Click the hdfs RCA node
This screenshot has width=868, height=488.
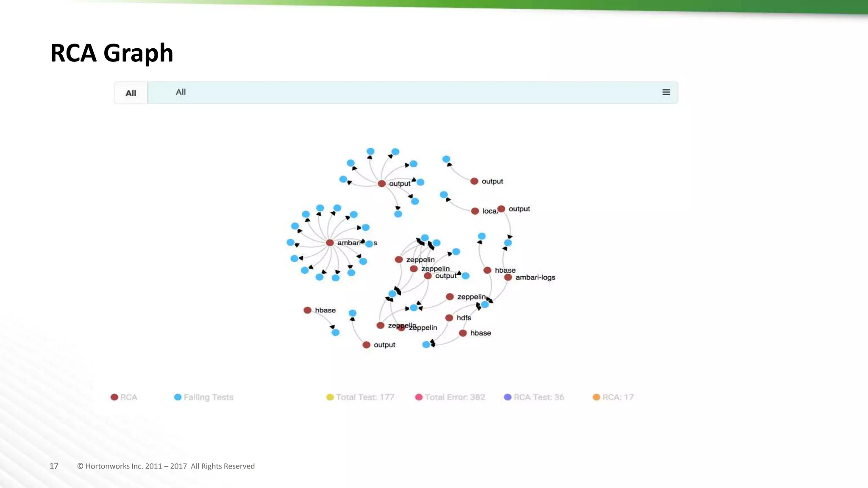click(449, 318)
